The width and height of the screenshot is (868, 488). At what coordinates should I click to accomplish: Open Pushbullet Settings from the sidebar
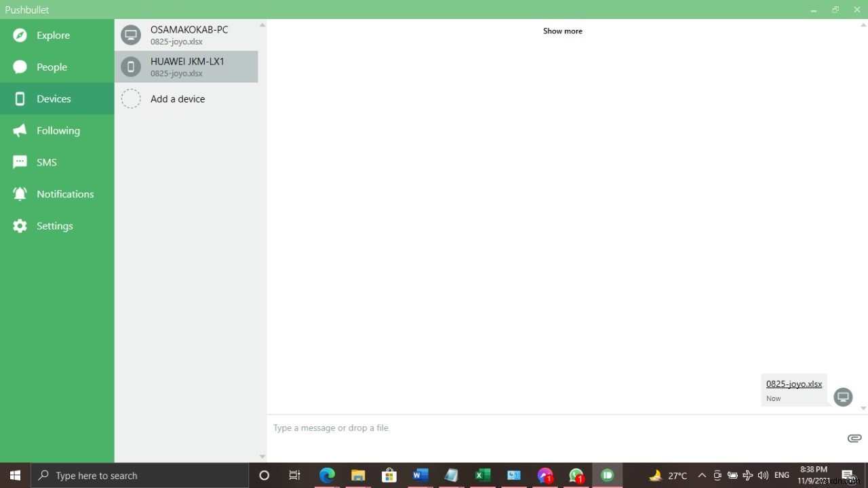pyautogui.click(x=54, y=226)
